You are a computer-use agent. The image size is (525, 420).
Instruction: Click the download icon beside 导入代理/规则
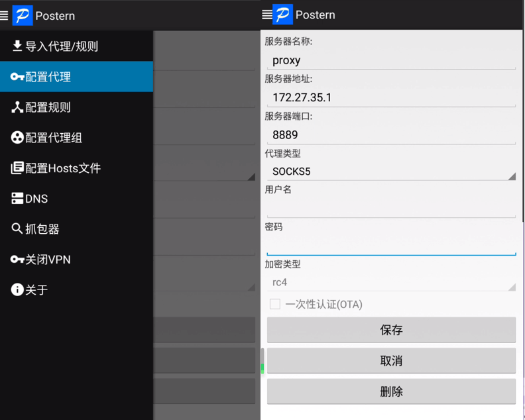tap(17, 46)
